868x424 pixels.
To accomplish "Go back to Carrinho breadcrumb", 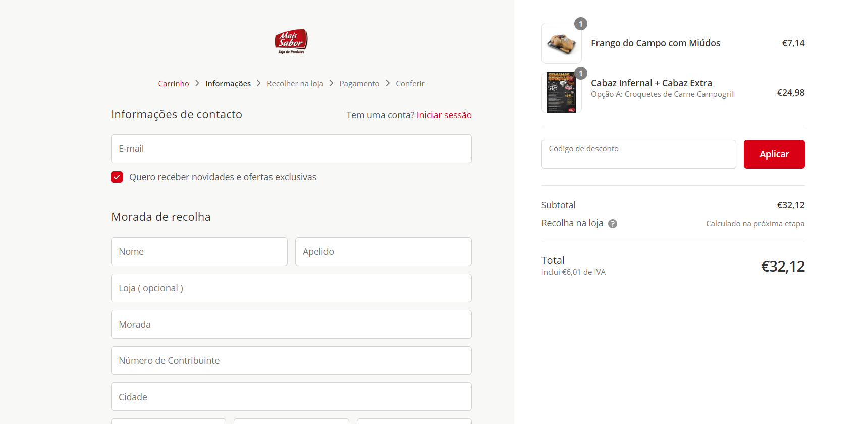I will point(174,84).
